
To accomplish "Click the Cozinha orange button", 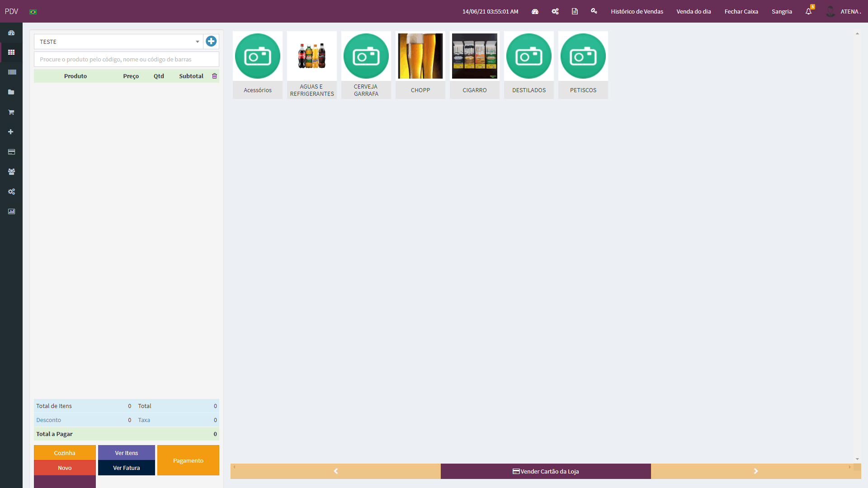I will [x=65, y=453].
